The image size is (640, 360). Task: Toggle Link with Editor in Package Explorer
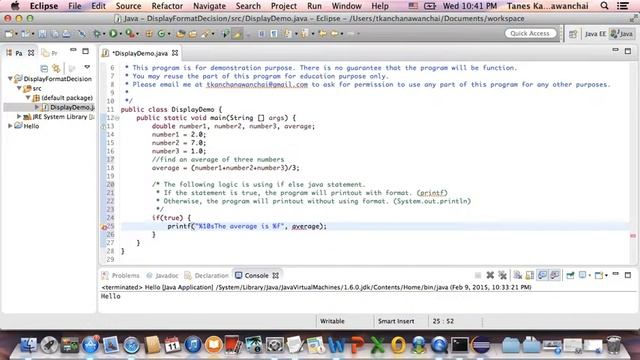pyautogui.click(x=56, y=68)
